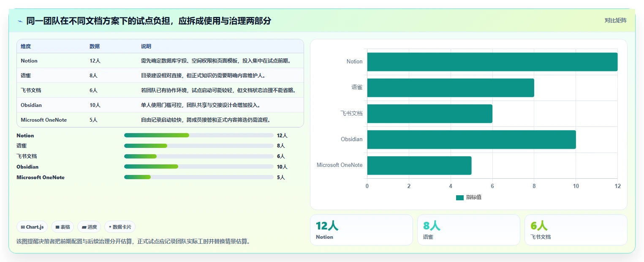Click the Obsidian bar in the chart
This screenshot has width=644, height=262.
(x=471, y=139)
